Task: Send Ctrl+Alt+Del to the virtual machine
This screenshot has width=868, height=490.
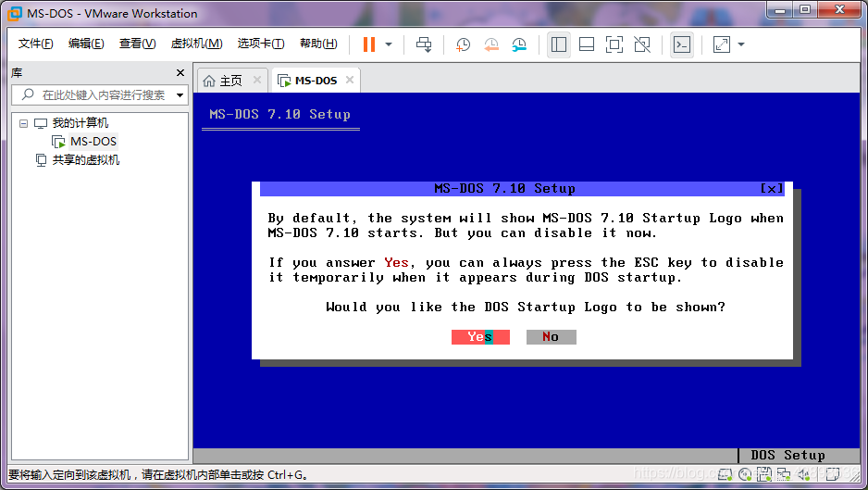Action: [424, 44]
